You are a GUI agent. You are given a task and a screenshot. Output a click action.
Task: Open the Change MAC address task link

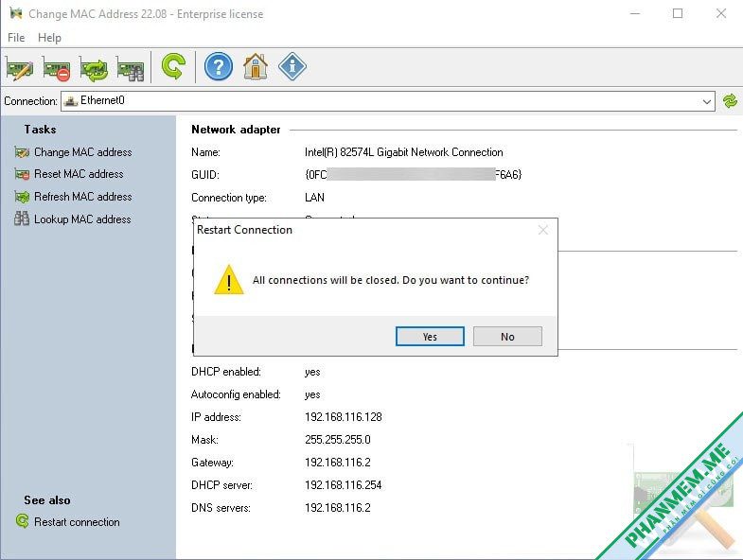83,152
